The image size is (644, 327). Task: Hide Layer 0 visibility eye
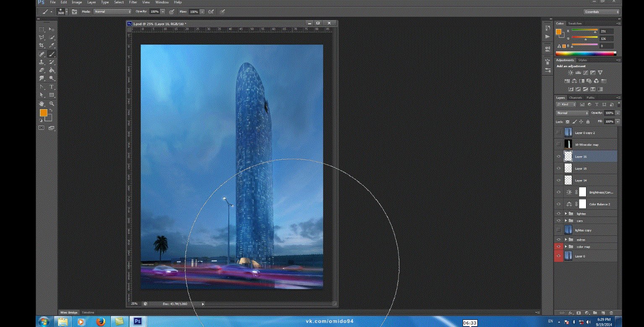click(x=558, y=256)
